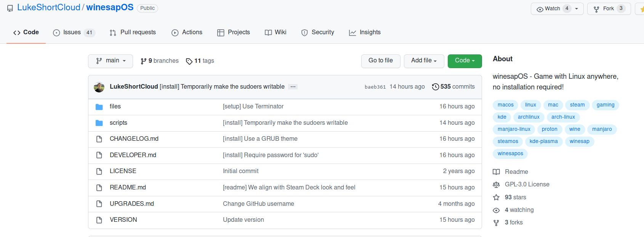
Task: Switch to the Code tab
Action: coord(26,32)
